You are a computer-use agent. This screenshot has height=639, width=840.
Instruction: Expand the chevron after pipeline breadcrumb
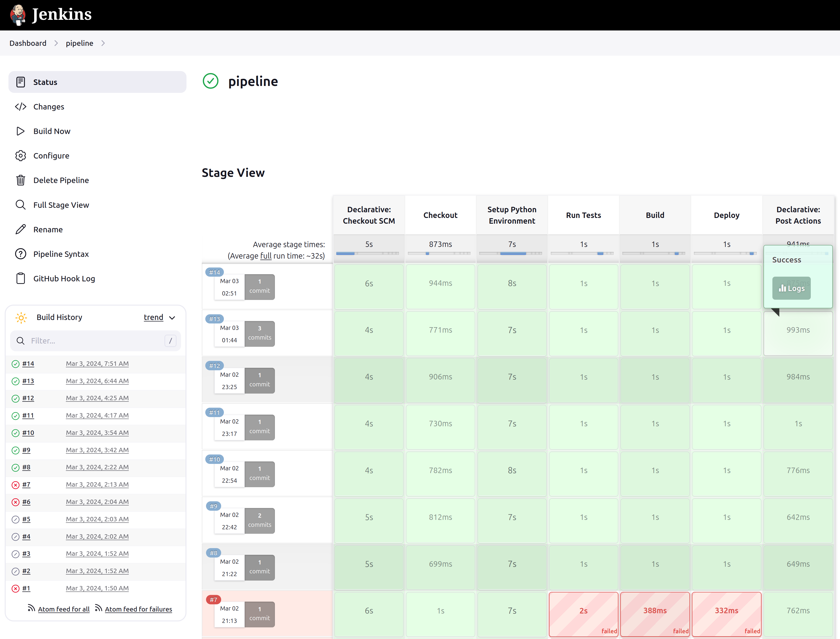pos(103,43)
